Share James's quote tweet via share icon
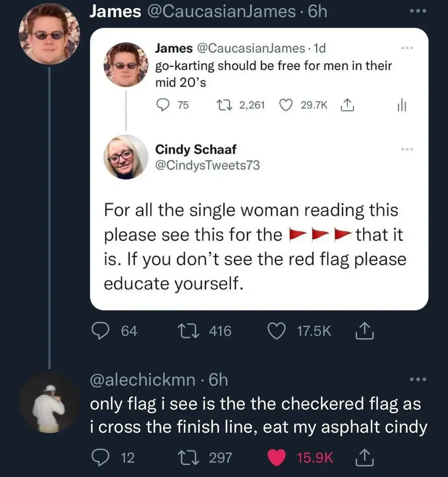Screen dimensions: 448x477 [364, 331]
